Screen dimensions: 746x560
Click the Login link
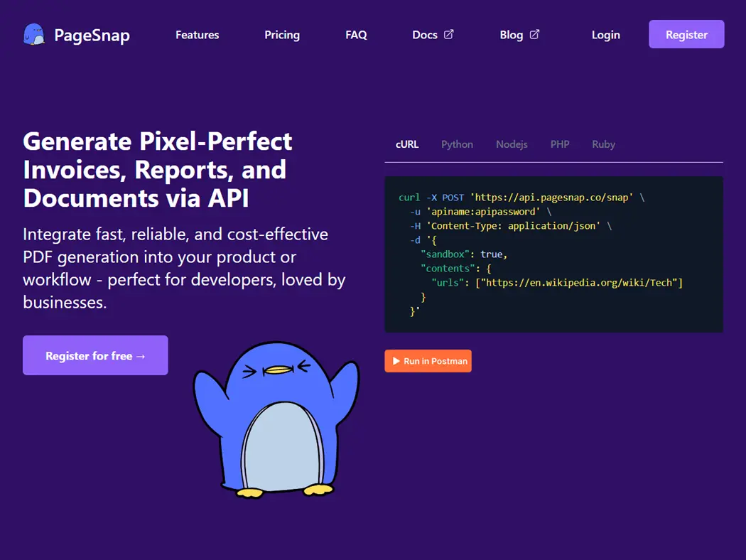coord(605,35)
